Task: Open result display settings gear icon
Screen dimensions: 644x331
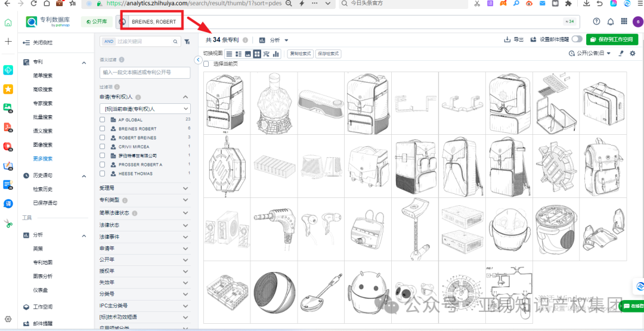Action: 633,54
